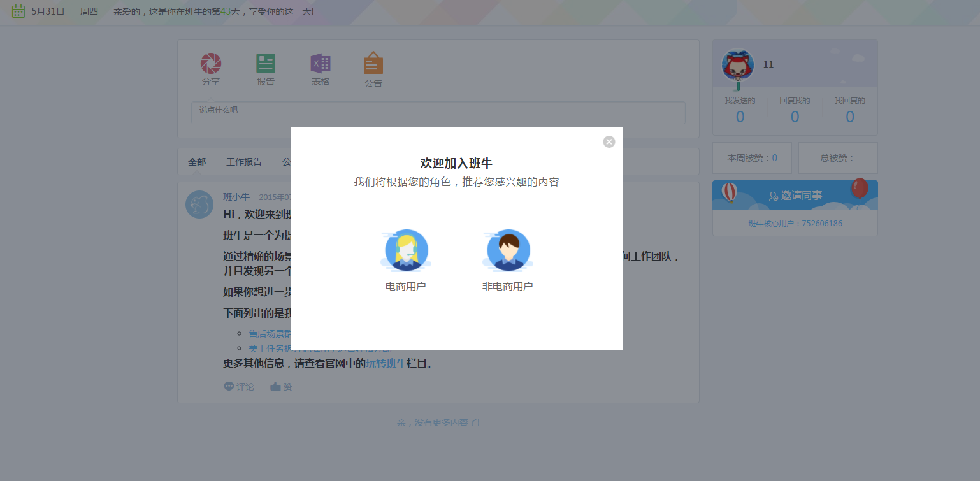This screenshot has height=481, width=980.
Task: Open the 公告 announcement icon
Action: pos(373,64)
